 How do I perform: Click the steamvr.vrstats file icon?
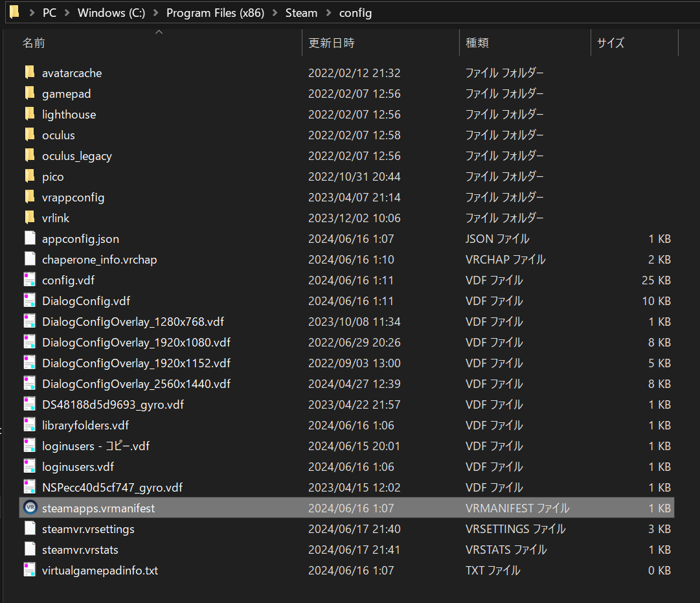pyautogui.click(x=30, y=549)
